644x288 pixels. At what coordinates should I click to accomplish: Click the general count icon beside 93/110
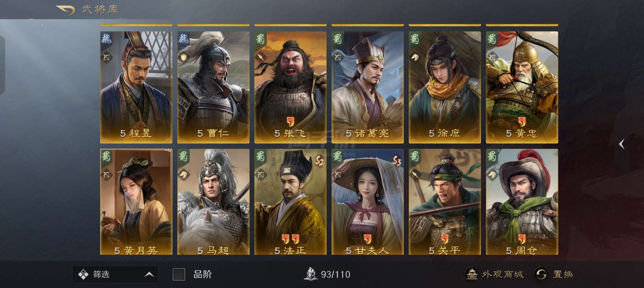311,274
